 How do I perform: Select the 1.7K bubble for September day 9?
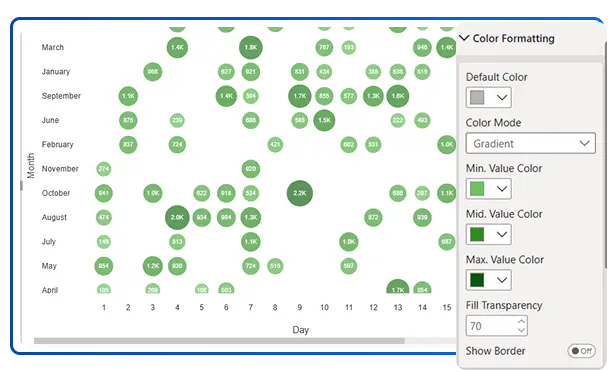pos(300,96)
